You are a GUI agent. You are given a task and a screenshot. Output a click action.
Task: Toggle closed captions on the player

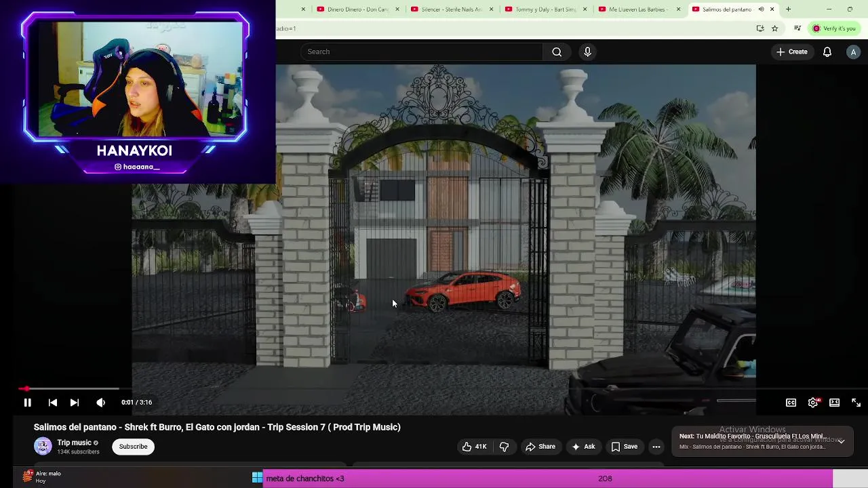pyautogui.click(x=791, y=403)
